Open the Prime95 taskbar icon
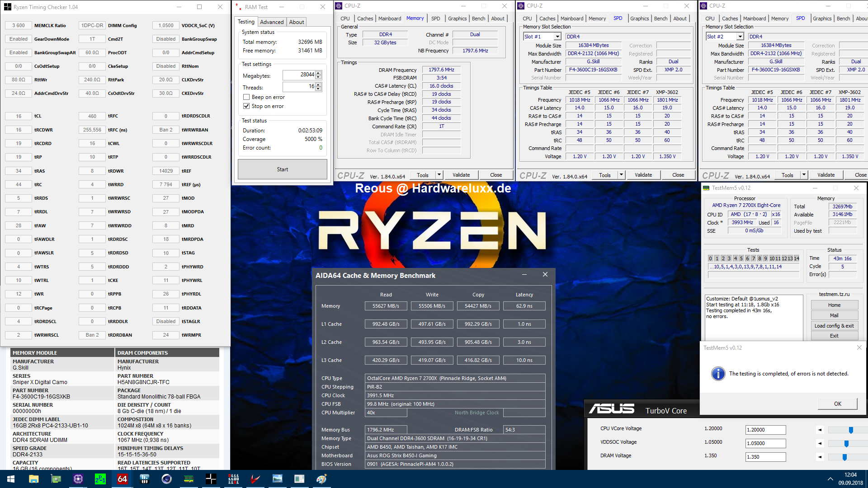 click(x=100, y=479)
